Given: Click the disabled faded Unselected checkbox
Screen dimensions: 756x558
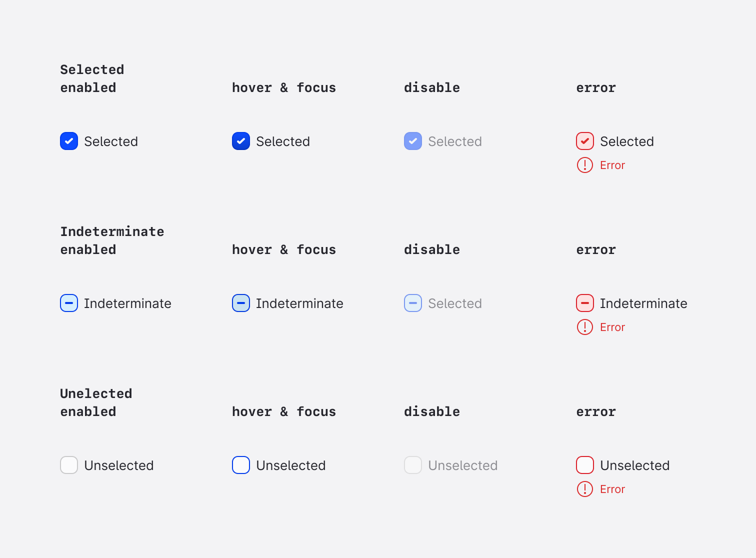Looking at the screenshot, I should pyautogui.click(x=413, y=465).
